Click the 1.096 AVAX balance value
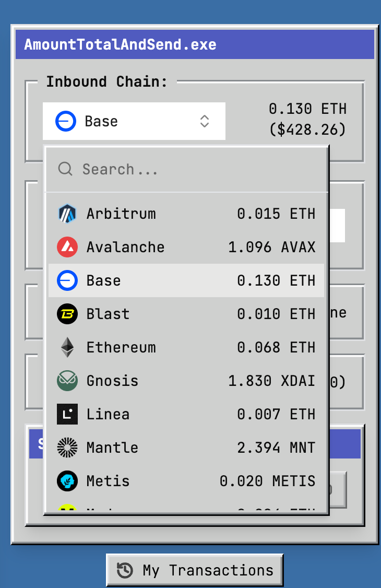 point(271,247)
